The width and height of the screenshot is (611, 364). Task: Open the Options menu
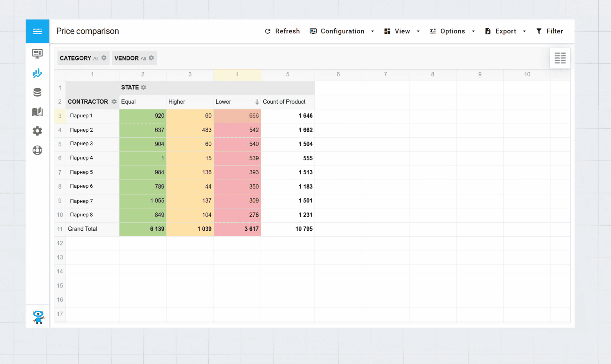click(x=452, y=31)
